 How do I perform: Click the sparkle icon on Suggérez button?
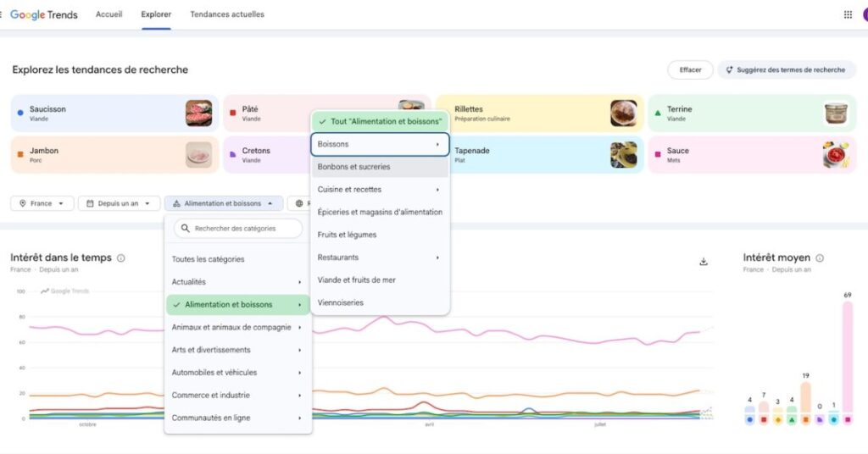[729, 70]
